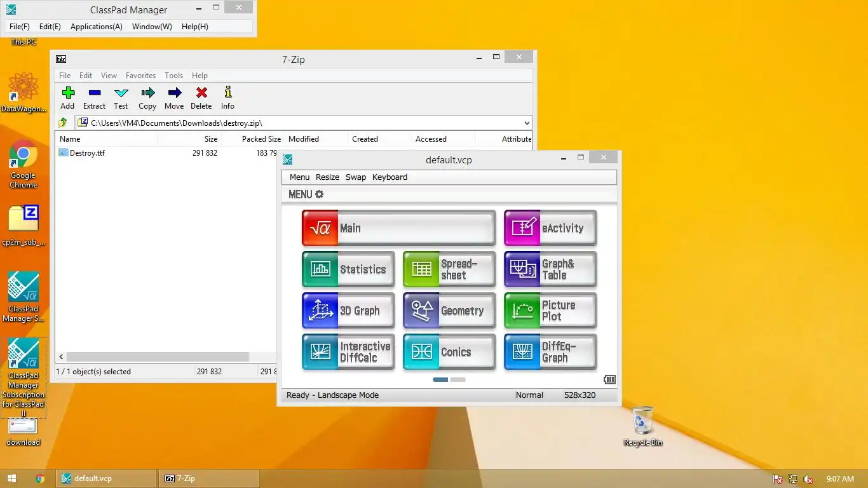Launch the Picture Plot app

550,311
